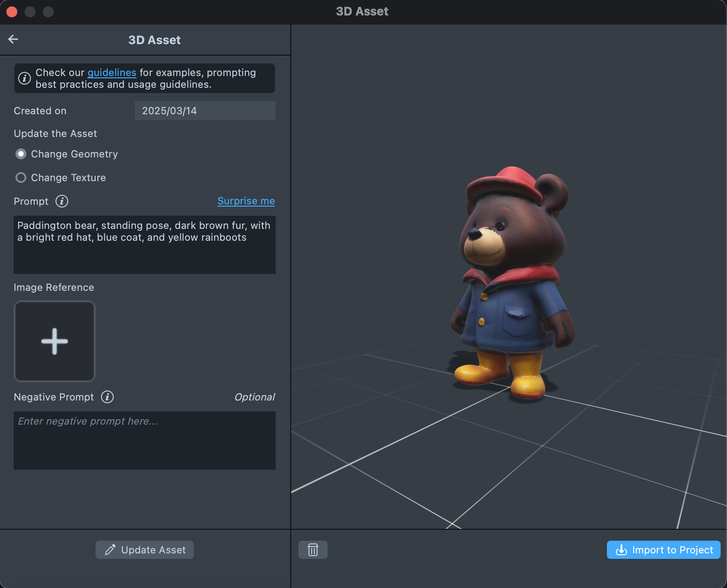This screenshot has height=588, width=727.
Task: Add an image reference with the plus box
Action: 55,341
